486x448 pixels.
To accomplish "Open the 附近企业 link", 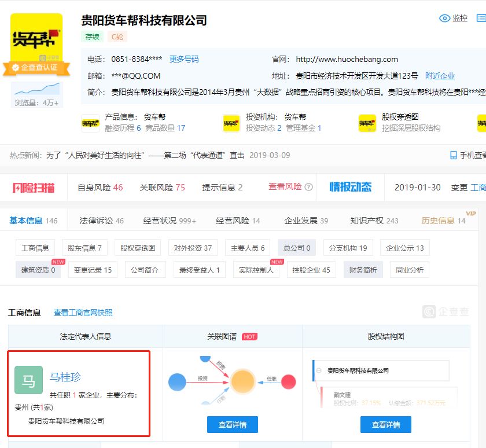I will tap(440, 76).
